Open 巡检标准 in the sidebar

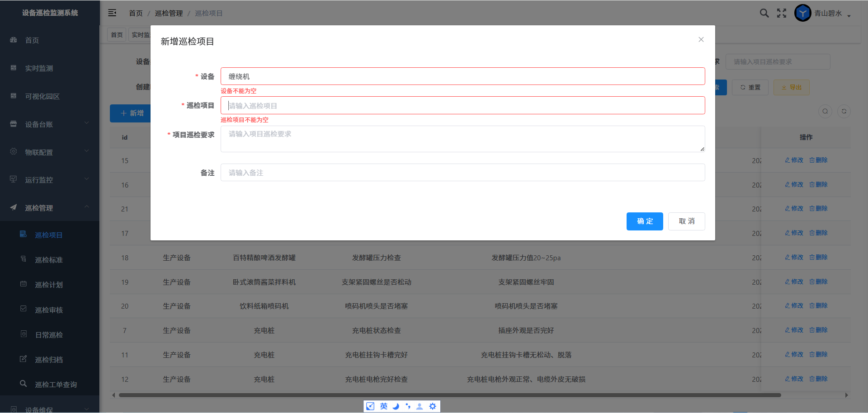click(x=49, y=260)
